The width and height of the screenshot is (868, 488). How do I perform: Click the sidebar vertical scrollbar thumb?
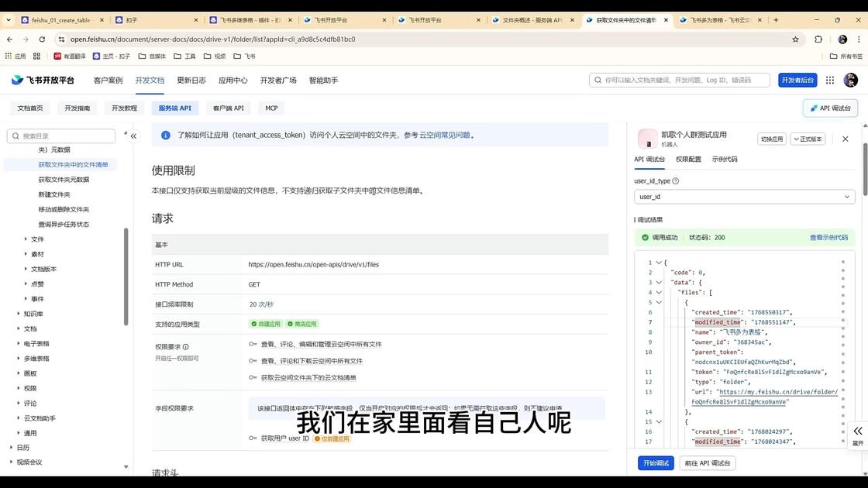pos(126,277)
